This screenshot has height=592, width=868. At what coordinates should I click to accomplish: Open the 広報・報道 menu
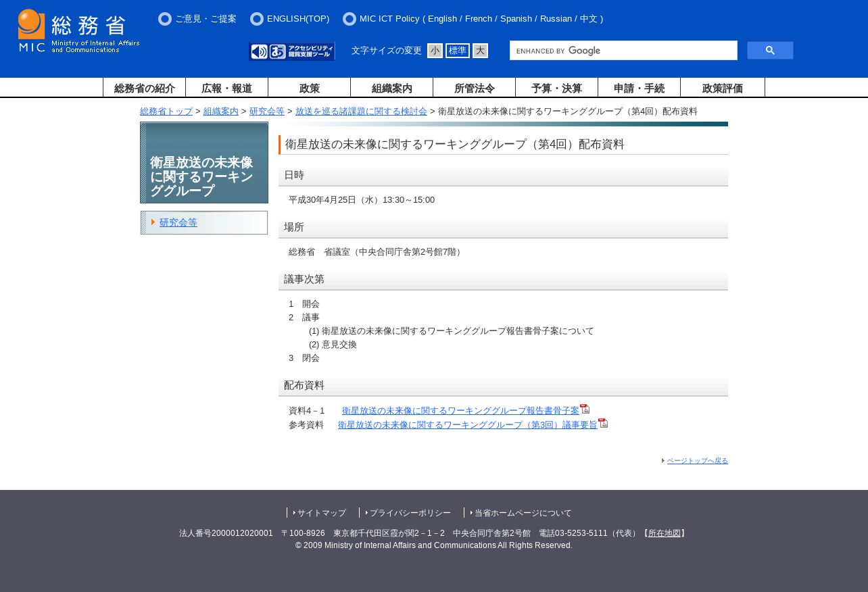click(x=227, y=88)
